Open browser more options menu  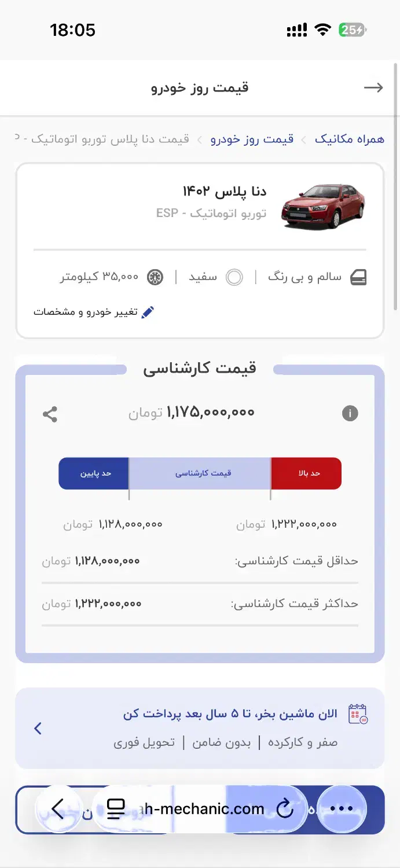[341, 809]
